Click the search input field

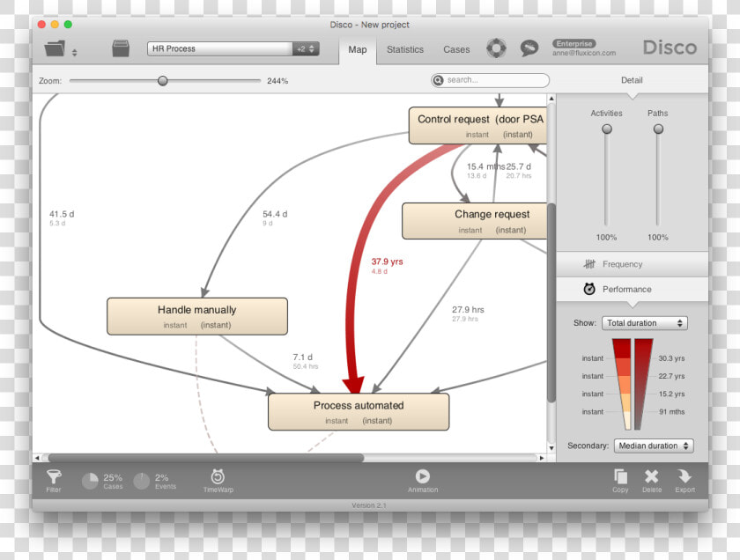[x=491, y=80]
